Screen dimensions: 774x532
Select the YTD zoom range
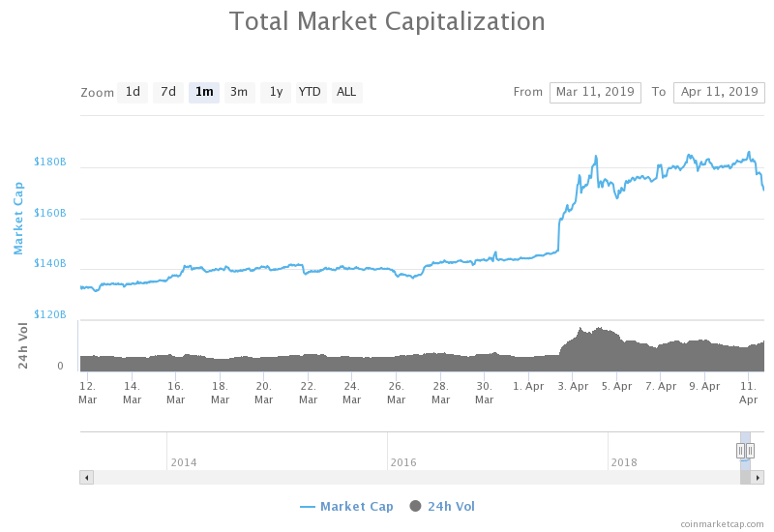tap(310, 92)
